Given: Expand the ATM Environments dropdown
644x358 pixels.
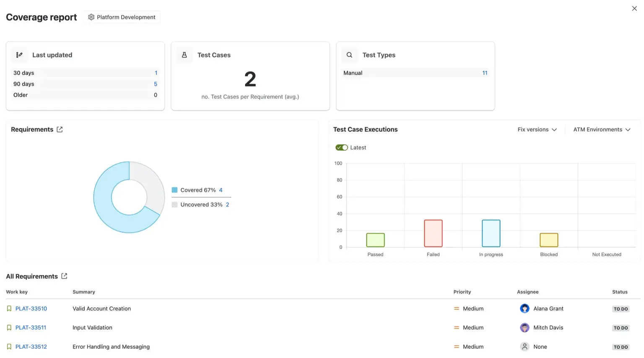Looking at the screenshot, I should click(x=602, y=130).
